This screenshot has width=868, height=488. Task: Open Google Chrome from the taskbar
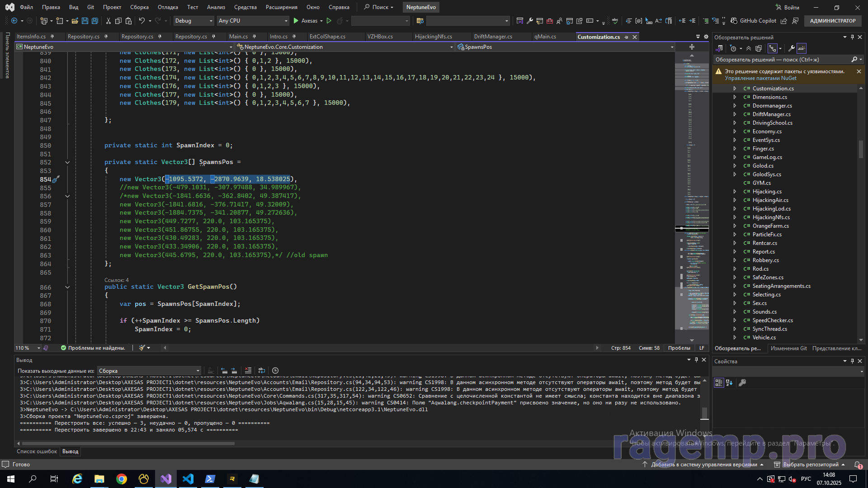pos(122,479)
